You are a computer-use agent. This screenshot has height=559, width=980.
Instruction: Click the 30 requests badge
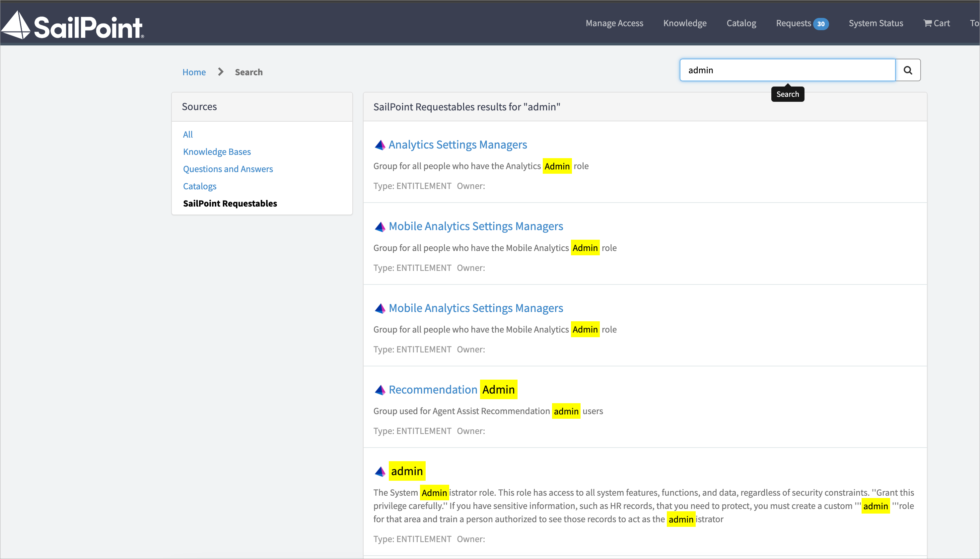821,24
